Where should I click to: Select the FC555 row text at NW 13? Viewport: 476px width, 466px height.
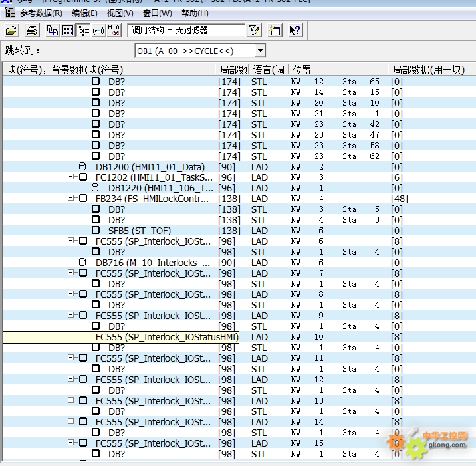pyautogui.click(x=153, y=401)
